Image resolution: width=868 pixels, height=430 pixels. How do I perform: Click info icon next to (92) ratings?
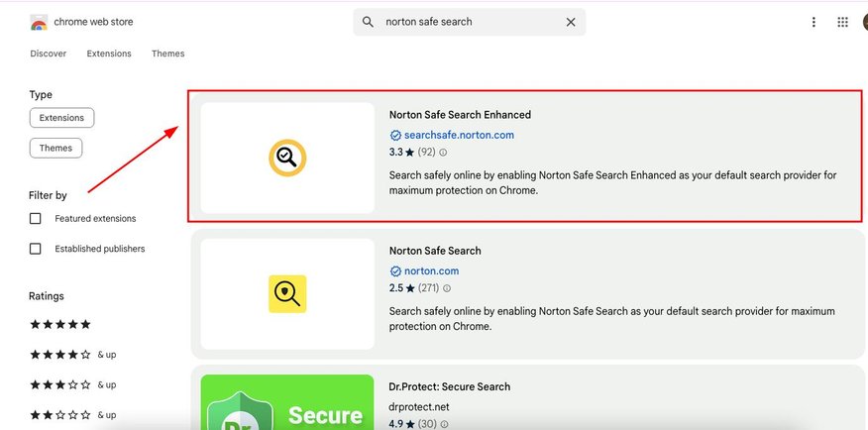point(443,153)
